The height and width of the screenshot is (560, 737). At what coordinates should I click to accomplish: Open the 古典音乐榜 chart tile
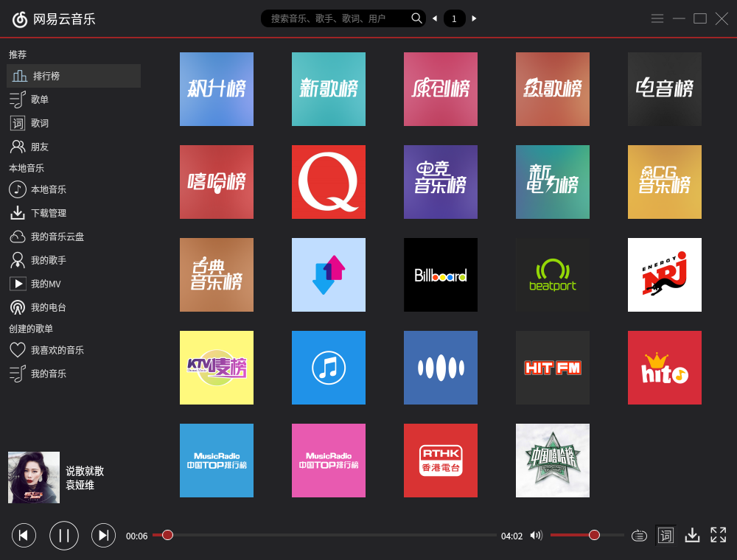(217, 275)
